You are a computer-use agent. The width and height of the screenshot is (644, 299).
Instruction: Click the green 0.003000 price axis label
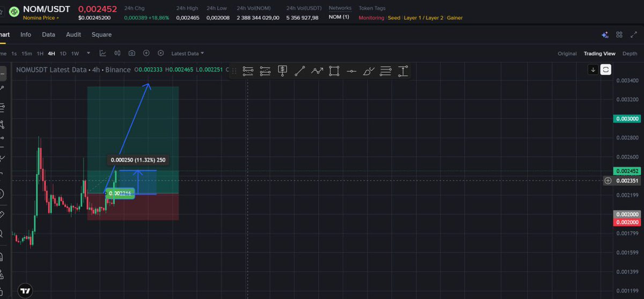pyautogui.click(x=626, y=119)
